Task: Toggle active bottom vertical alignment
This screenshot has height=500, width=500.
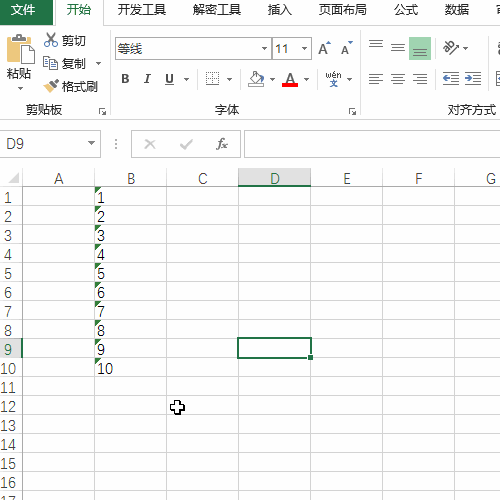Action: [x=420, y=48]
